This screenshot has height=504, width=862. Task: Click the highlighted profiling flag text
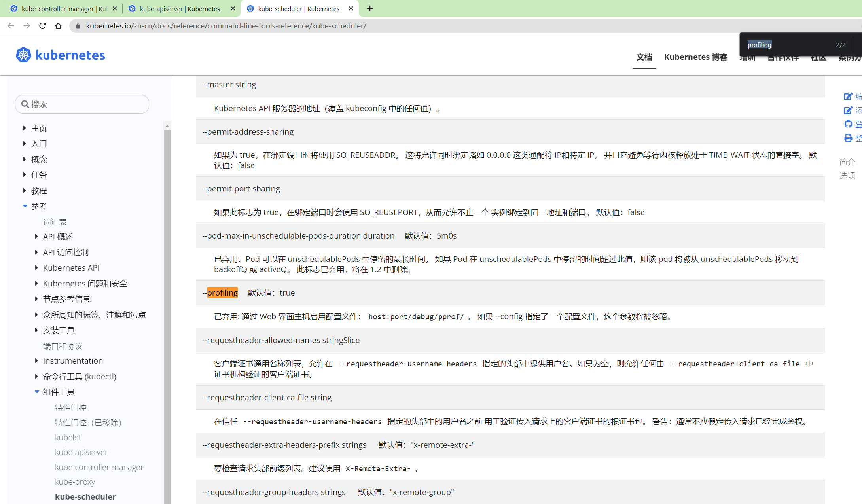coord(222,293)
